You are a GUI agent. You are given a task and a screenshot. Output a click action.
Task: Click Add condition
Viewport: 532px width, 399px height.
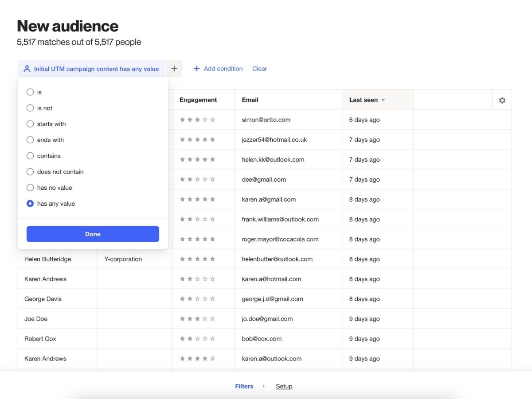click(x=218, y=69)
